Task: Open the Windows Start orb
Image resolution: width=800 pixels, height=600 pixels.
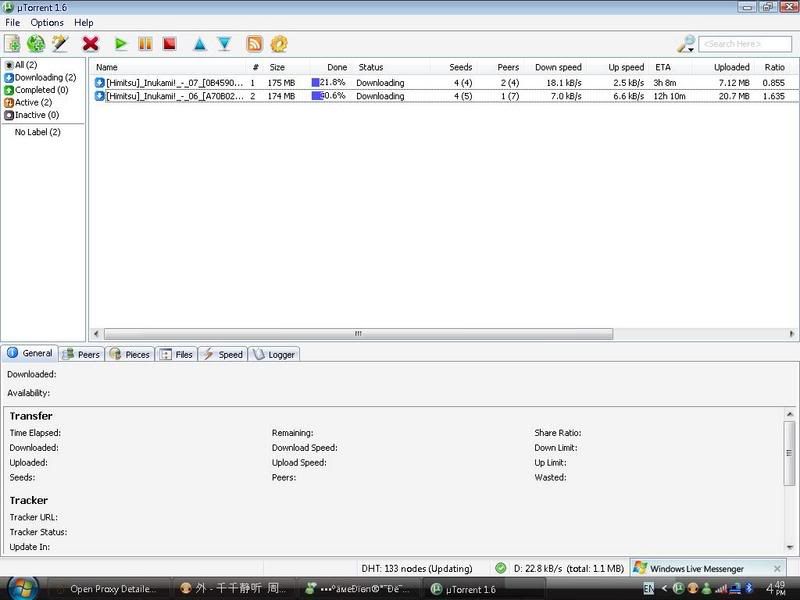Action: point(23,588)
